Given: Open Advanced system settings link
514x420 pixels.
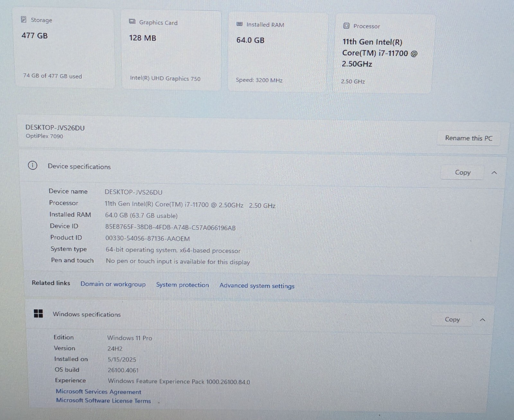Looking at the screenshot, I should [257, 286].
